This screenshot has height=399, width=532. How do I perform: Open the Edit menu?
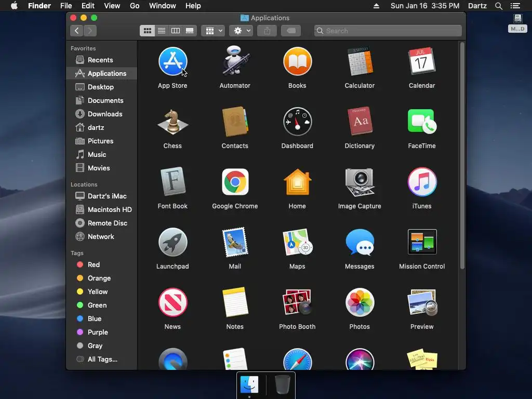pyautogui.click(x=88, y=6)
